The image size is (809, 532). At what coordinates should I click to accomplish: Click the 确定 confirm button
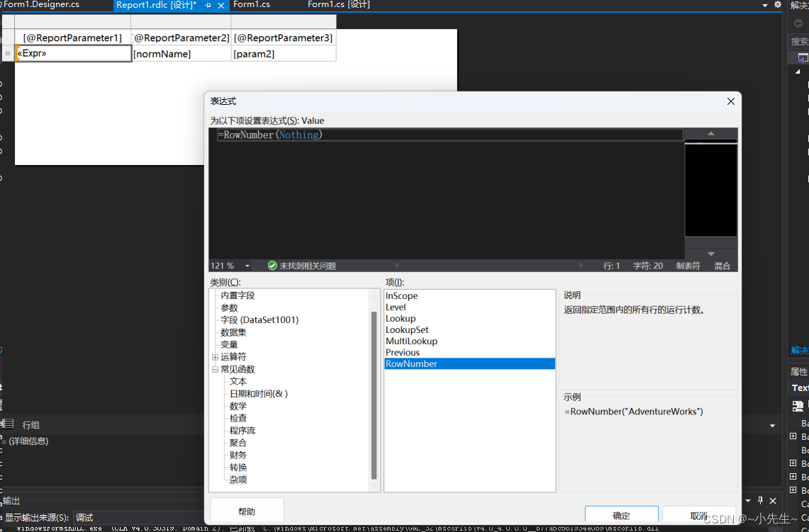621,515
